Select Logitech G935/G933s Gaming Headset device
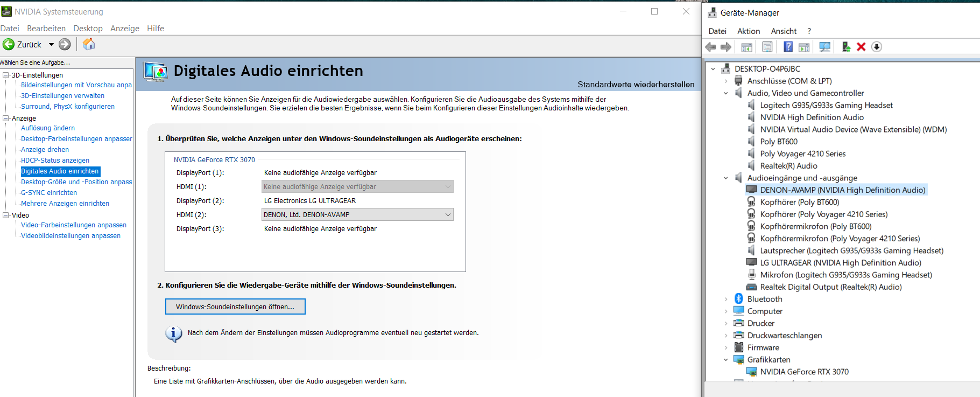 coord(826,106)
